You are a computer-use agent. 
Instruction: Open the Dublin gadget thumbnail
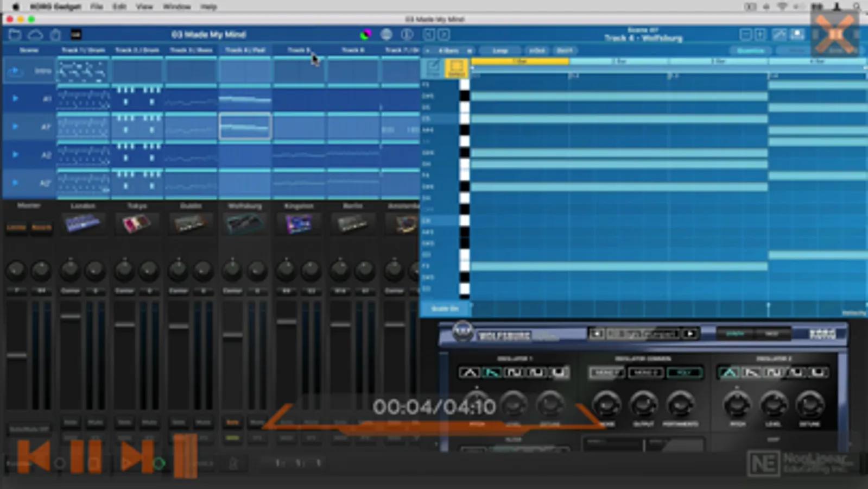point(190,223)
